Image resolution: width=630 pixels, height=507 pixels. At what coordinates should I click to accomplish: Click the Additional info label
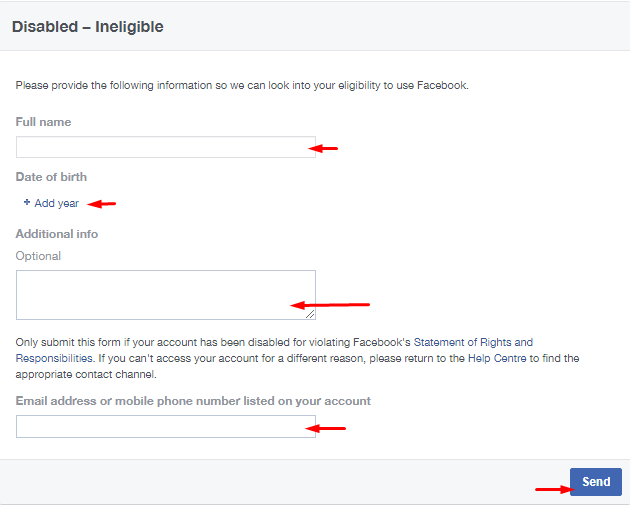pos(57,234)
